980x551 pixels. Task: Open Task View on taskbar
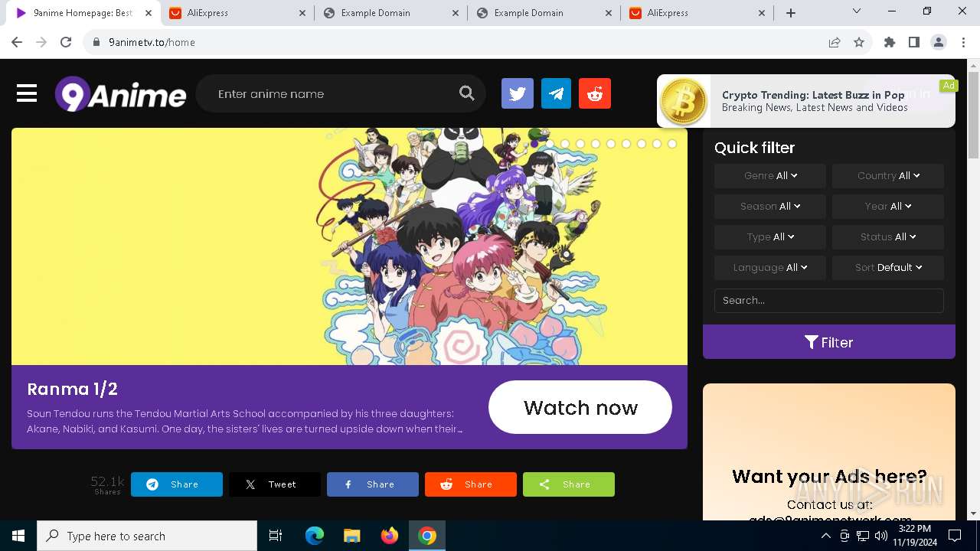[276, 536]
